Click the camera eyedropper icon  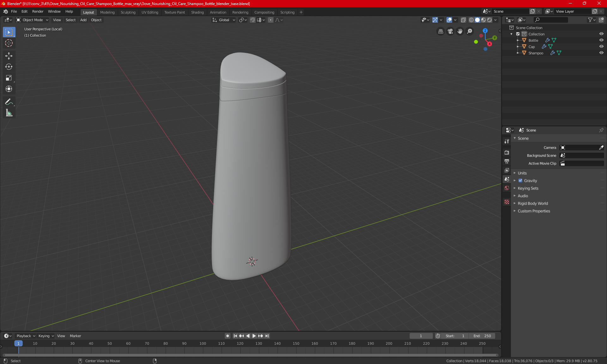[x=601, y=148]
